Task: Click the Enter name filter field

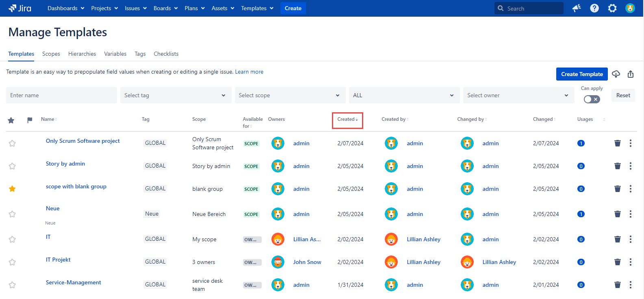Action: pos(61,95)
